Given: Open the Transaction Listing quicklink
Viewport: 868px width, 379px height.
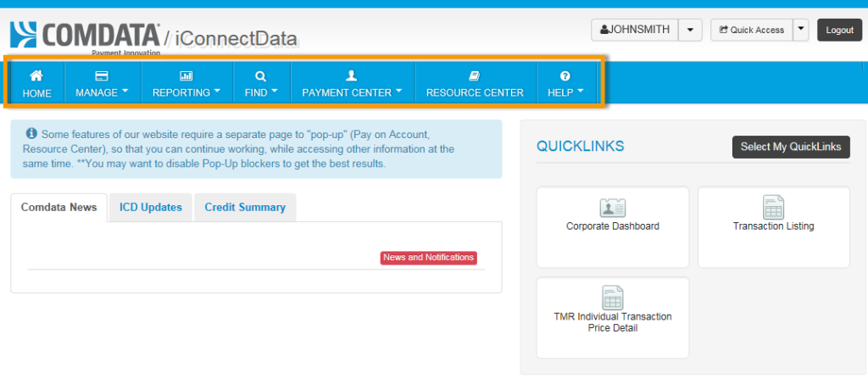Looking at the screenshot, I should [x=773, y=227].
